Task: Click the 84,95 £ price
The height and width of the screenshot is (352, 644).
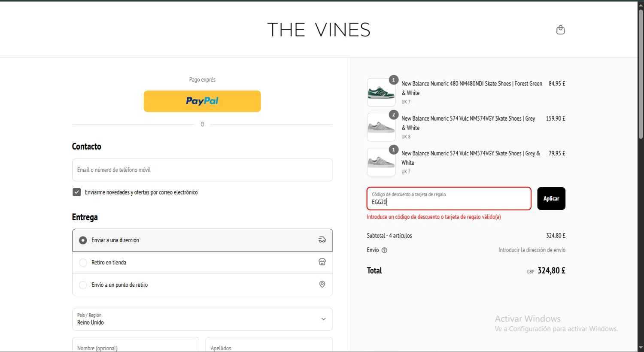Action: pos(557,84)
